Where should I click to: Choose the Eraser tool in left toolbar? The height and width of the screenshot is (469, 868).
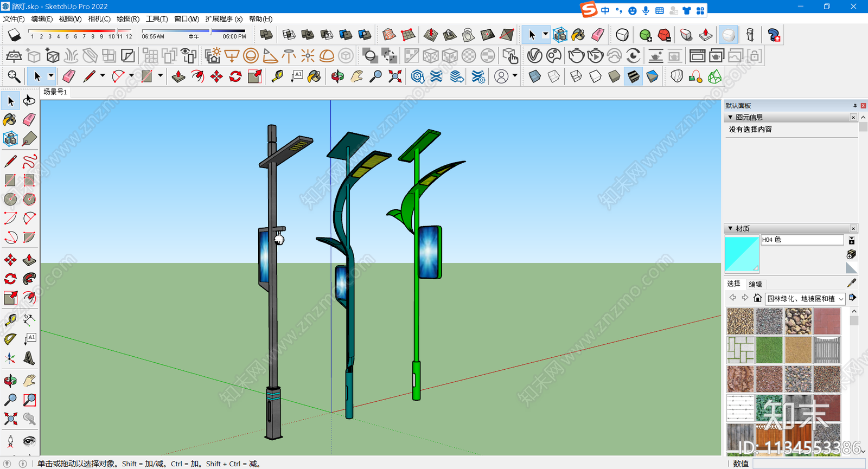tap(29, 120)
